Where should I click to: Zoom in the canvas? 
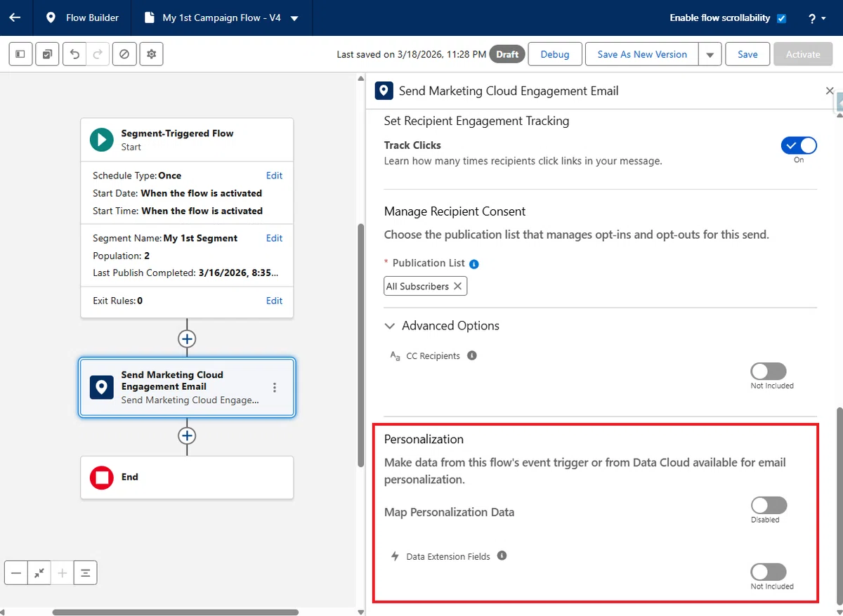pyautogui.click(x=63, y=573)
